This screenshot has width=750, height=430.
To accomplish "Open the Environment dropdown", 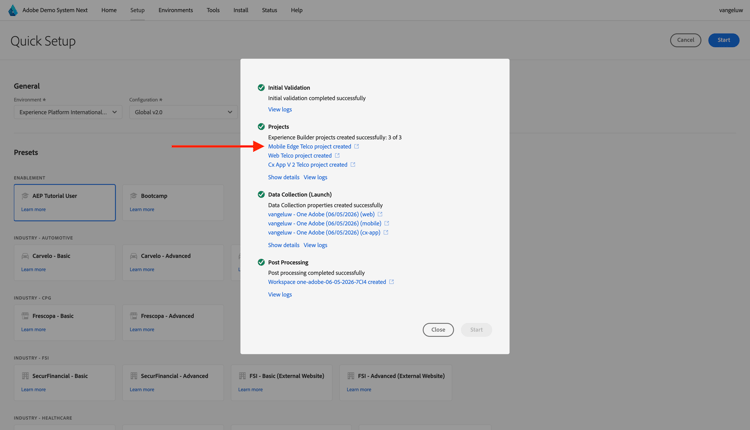I will [68, 112].
